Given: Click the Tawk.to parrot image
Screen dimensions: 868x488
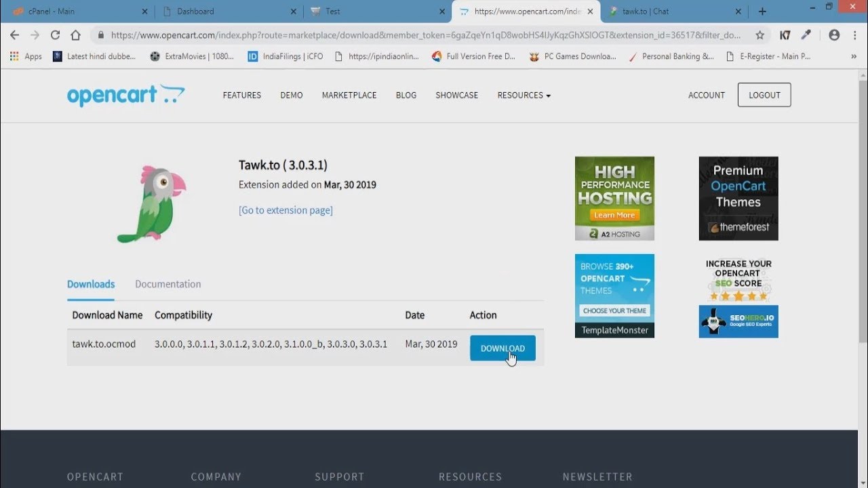Looking at the screenshot, I should coord(152,203).
